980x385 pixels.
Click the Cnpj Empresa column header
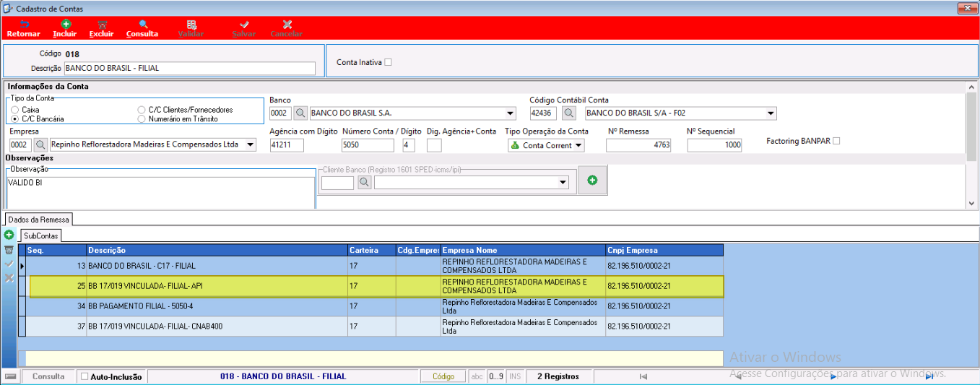[x=664, y=250]
